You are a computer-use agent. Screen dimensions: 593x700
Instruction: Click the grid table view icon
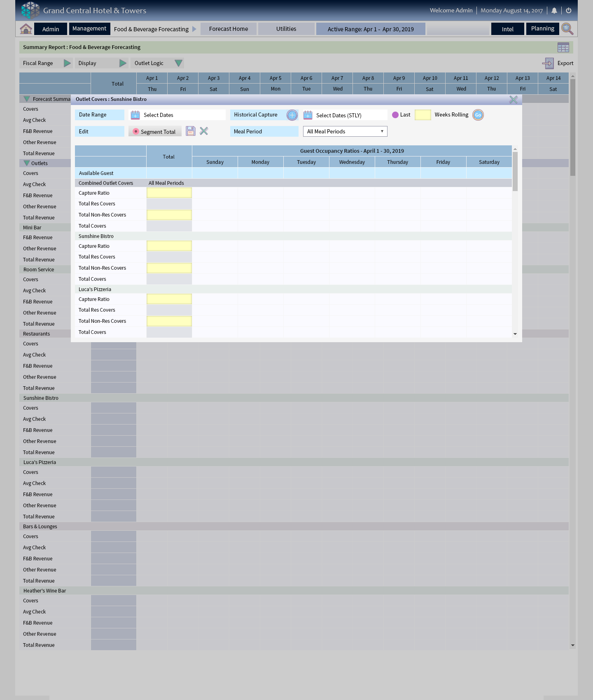(563, 47)
